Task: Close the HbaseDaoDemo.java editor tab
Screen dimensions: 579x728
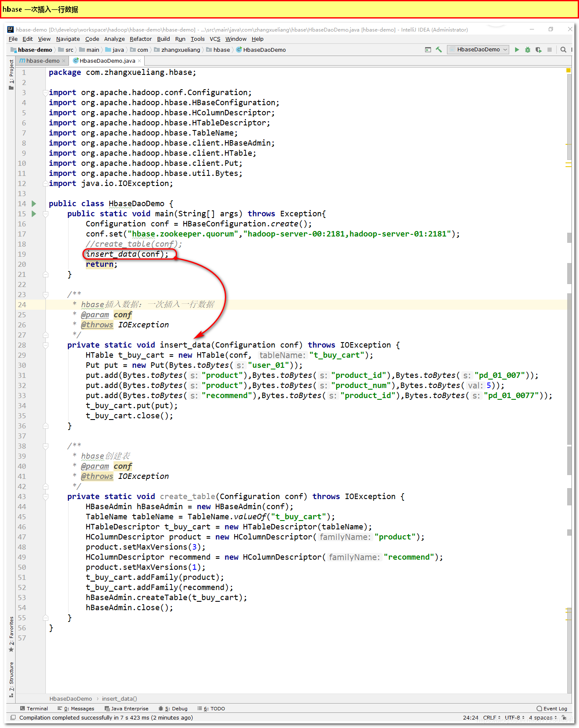Action: (140, 61)
